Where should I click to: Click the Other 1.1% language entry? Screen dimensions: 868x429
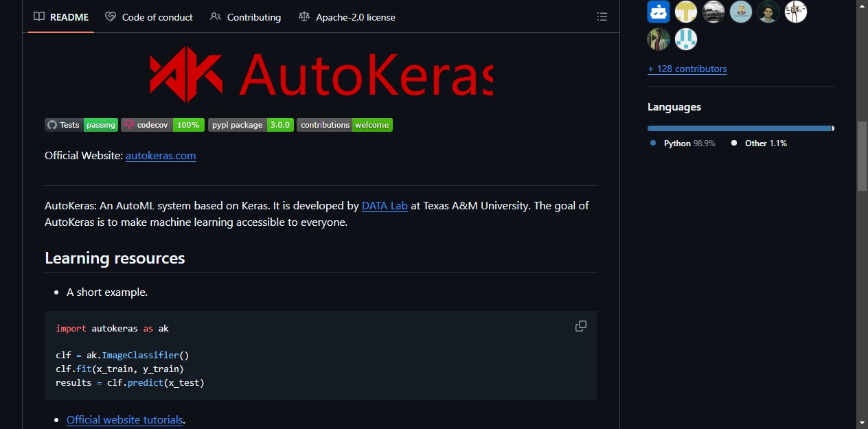759,143
